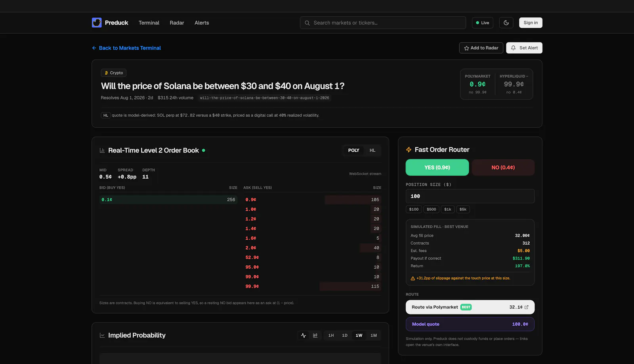This screenshot has height=364, width=634.
Task: Focus the search markets or tickers field
Action: [x=383, y=23]
